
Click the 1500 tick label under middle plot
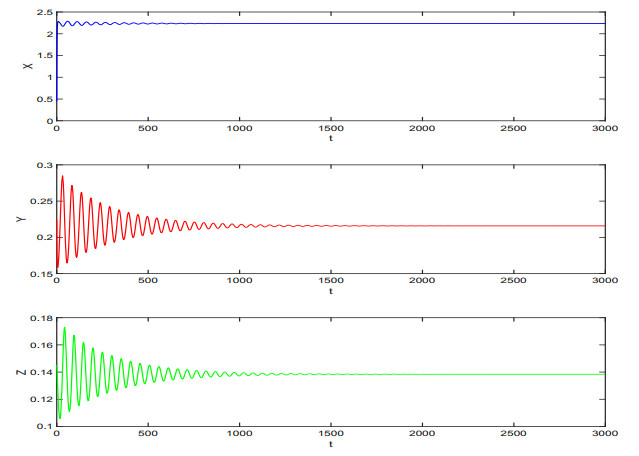click(330, 283)
